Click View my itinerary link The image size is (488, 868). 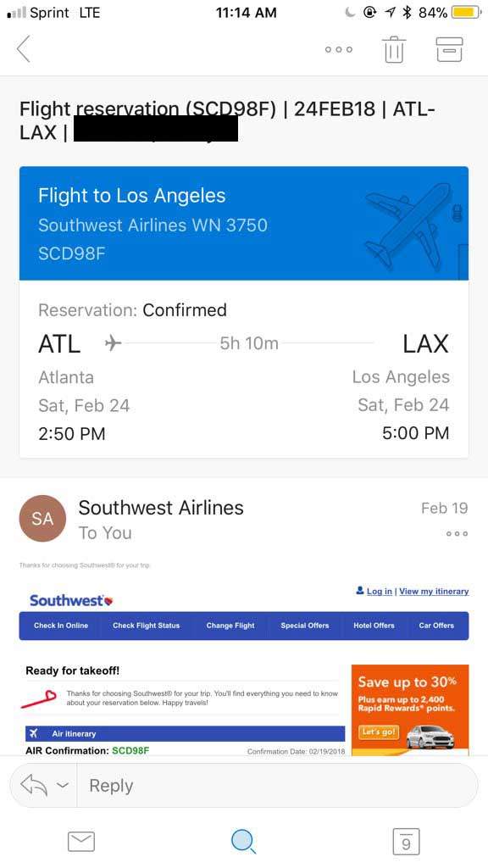pyautogui.click(x=434, y=591)
